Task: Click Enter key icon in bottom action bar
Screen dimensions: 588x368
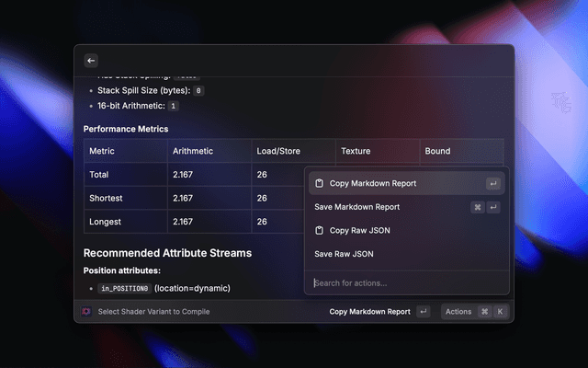Action: pyautogui.click(x=423, y=312)
